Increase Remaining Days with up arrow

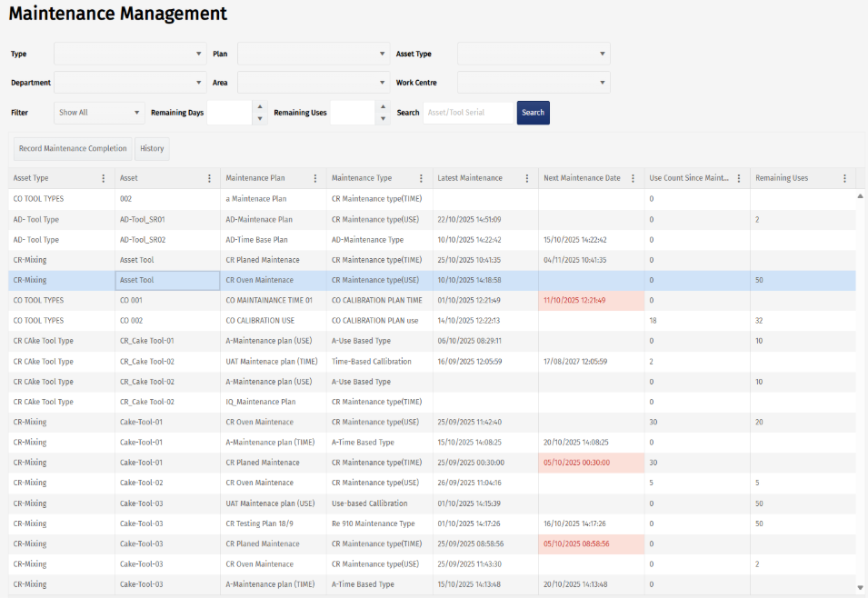pos(260,107)
